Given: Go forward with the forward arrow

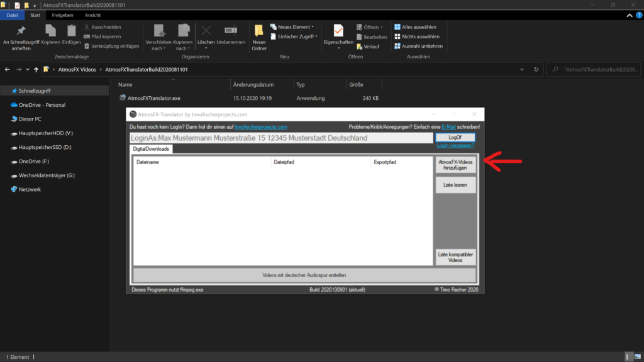Looking at the screenshot, I should pos(19,69).
